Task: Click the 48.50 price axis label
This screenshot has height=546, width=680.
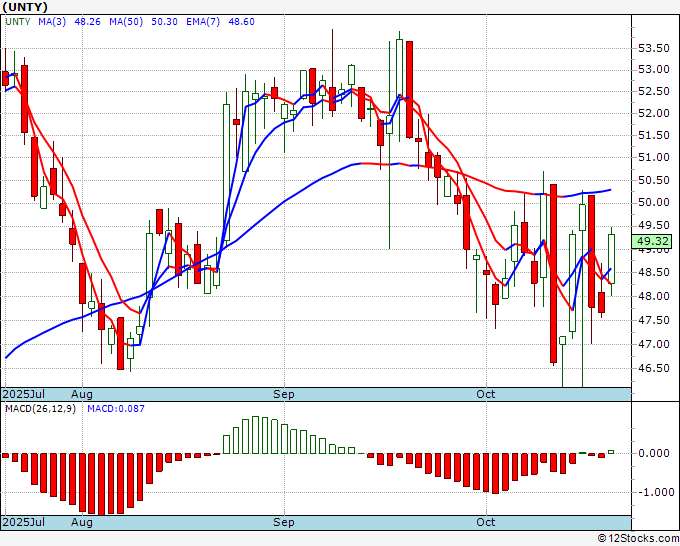Action: 654,272
